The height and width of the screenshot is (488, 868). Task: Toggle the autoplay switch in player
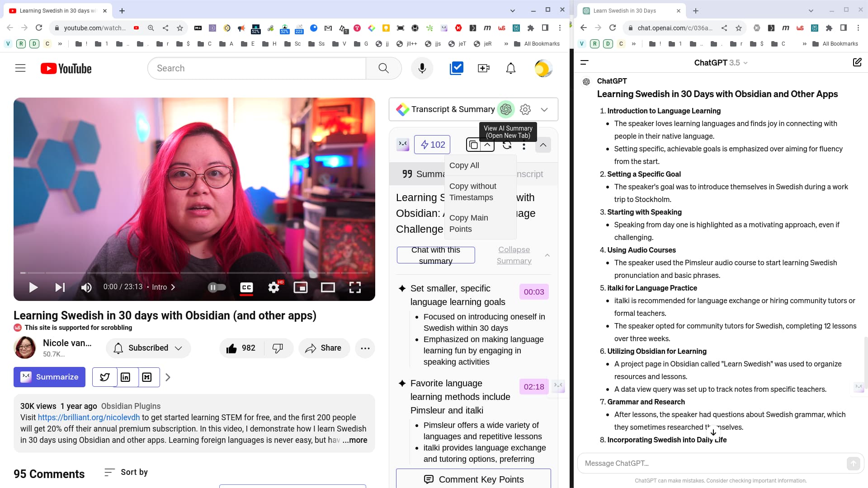click(217, 287)
